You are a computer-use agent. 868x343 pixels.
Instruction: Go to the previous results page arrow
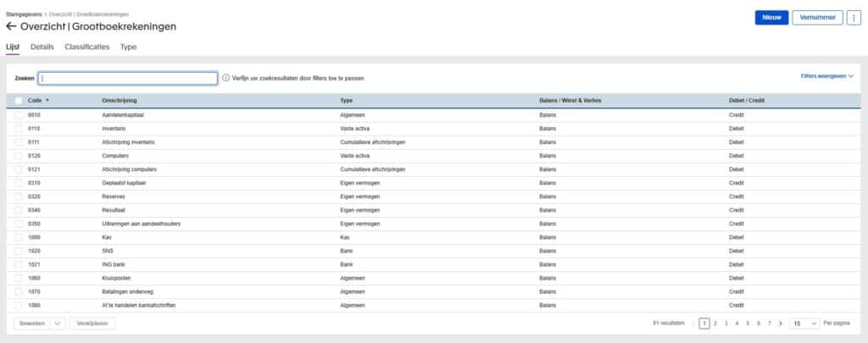pos(693,324)
